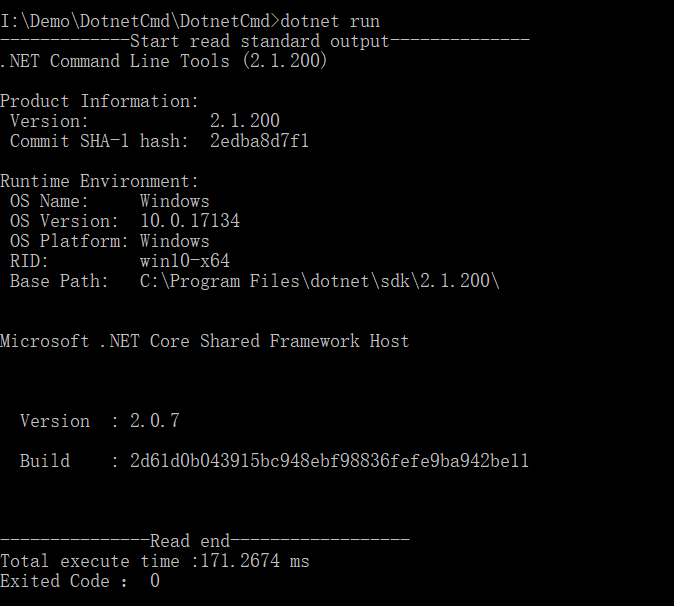Click the Exited Code value 0
The height and width of the screenshot is (606, 674).
point(155,581)
